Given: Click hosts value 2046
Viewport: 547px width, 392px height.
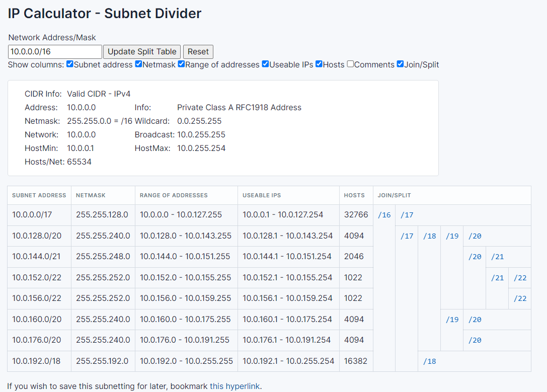Looking at the screenshot, I should coord(356,257).
